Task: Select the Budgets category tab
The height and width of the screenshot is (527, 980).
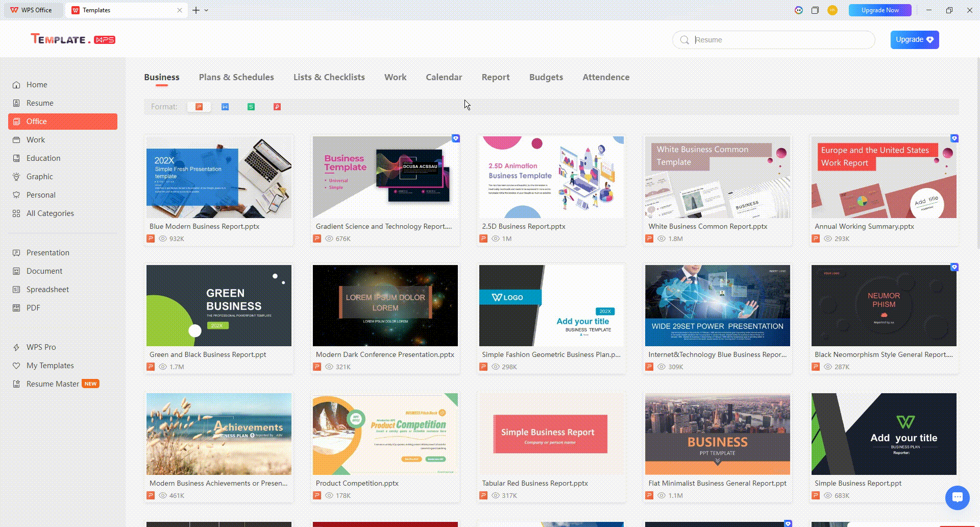Action: [546, 77]
